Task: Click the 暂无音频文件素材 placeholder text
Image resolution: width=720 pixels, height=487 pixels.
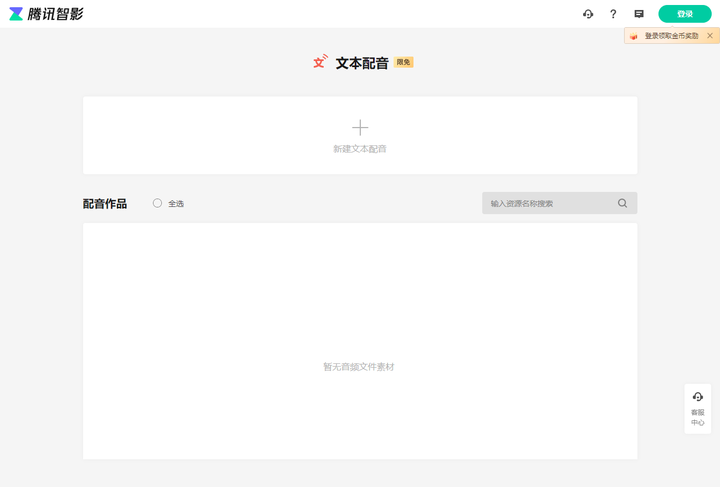Action: (x=359, y=367)
